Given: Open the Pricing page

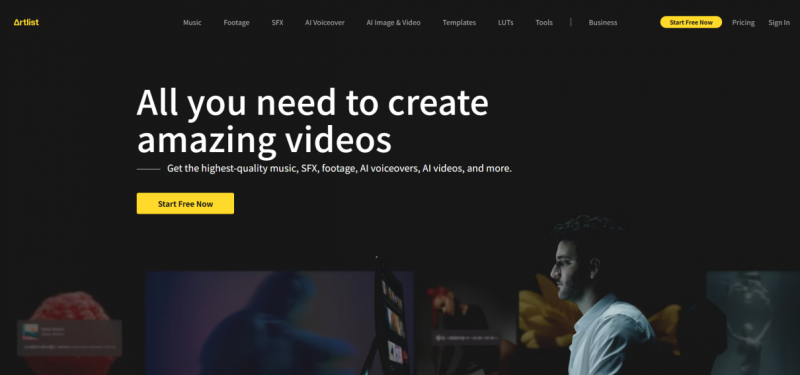Looking at the screenshot, I should tap(743, 22).
